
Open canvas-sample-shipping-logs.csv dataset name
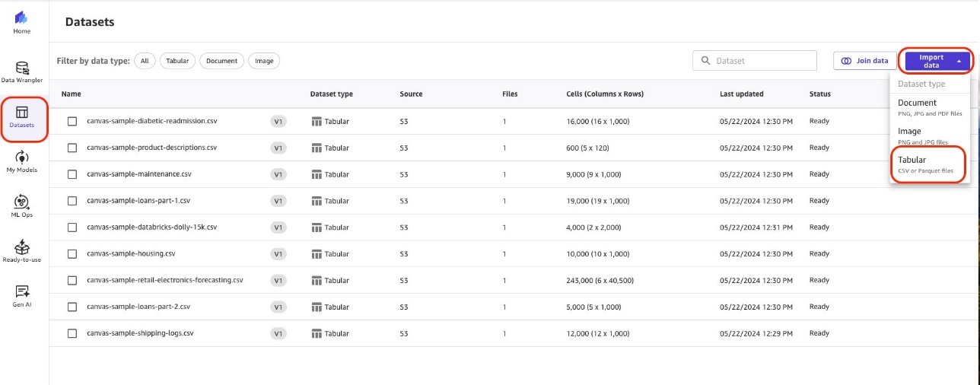[x=141, y=333]
